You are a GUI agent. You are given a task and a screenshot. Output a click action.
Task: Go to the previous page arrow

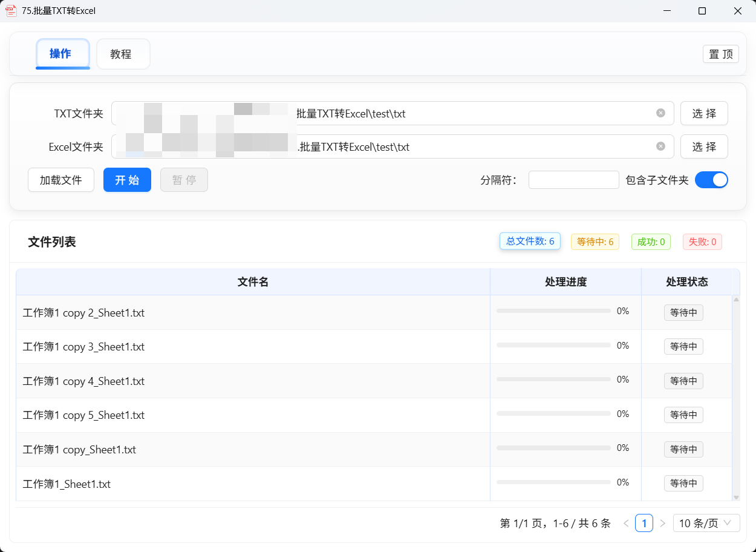[x=626, y=523]
